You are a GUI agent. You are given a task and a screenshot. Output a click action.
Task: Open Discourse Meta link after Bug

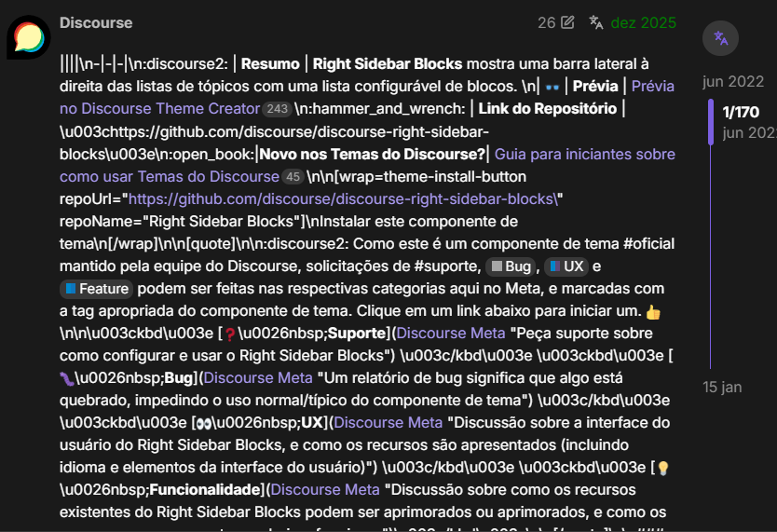coord(258,378)
